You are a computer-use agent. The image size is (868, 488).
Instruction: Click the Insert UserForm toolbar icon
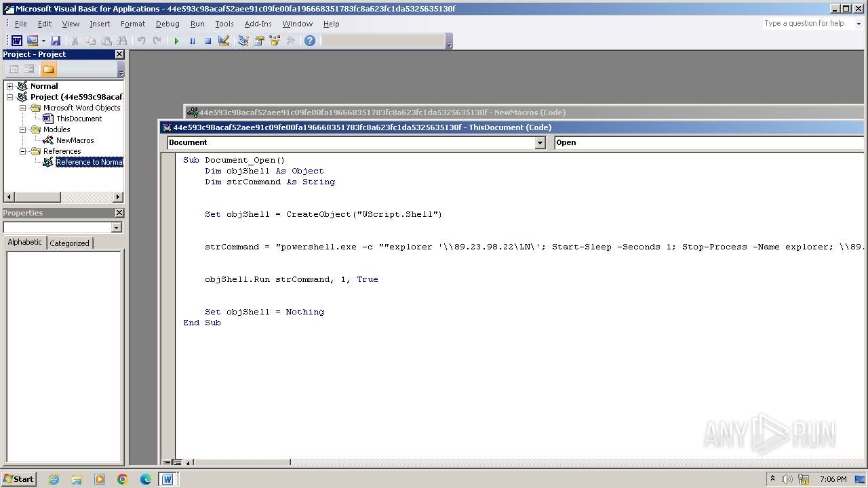(32, 41)
